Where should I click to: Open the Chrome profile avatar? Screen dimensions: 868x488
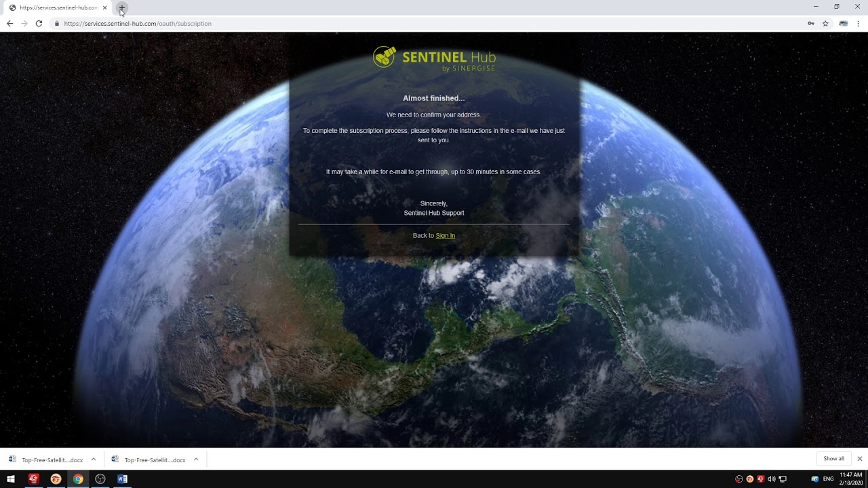coord(844,23)
